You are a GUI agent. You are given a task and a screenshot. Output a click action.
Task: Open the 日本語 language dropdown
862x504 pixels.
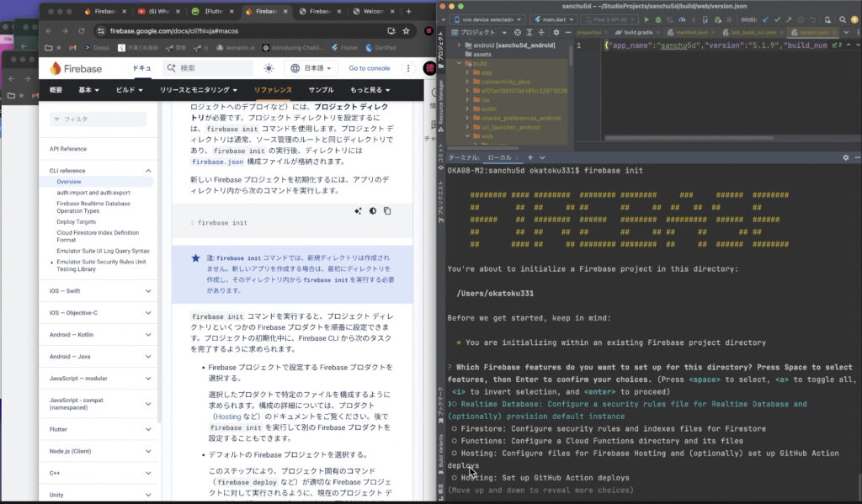(x=312, y=68)
